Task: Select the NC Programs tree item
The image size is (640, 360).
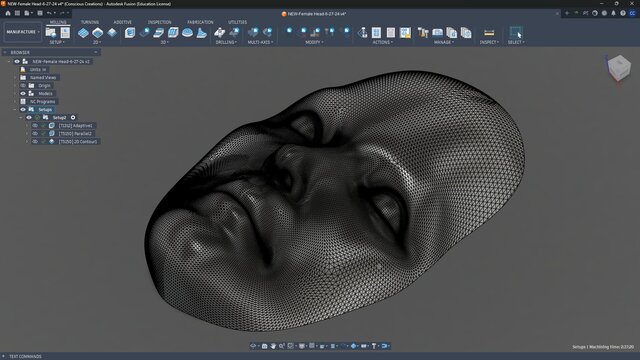Action: tap(42, 102)
